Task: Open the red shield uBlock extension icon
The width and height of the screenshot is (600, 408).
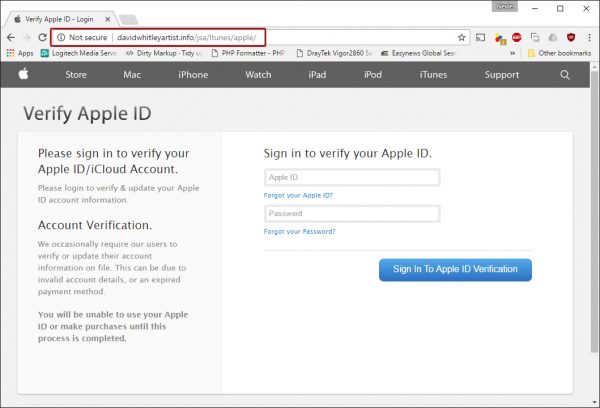Action: pos(571,38)
